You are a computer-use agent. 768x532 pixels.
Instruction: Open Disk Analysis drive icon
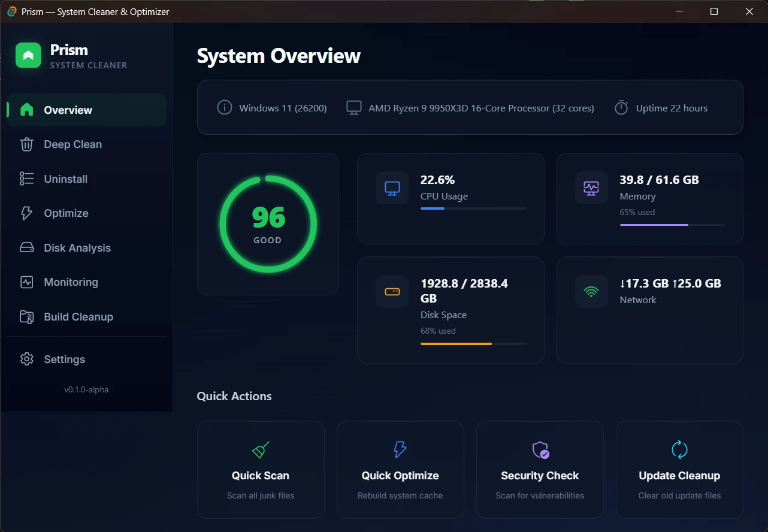pyautogui.click(x=26, y=247)
